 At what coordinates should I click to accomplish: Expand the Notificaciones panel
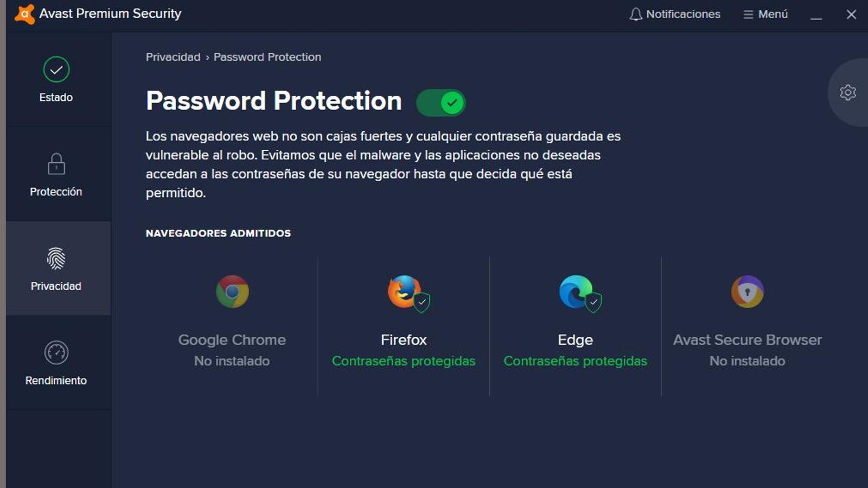pos(675,14)
